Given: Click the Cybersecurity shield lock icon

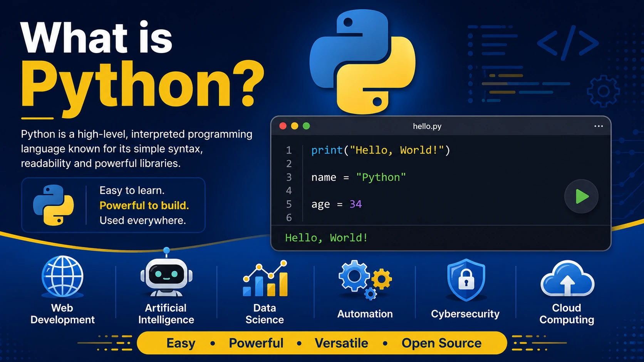Looking at the screenshot, I should pos(466,280).
